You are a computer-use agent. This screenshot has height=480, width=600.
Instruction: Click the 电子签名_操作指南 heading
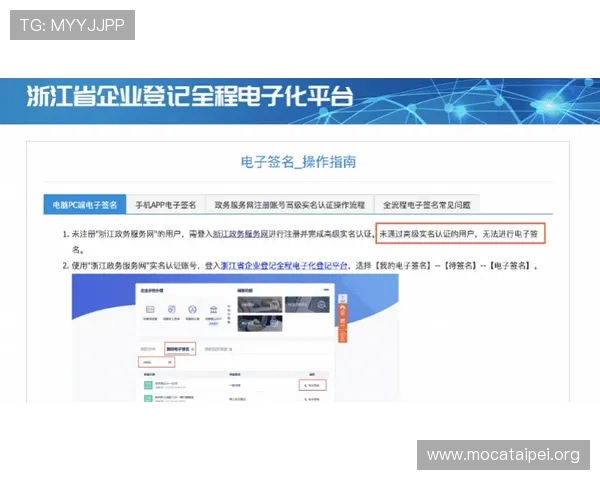[x=298, y=162]
